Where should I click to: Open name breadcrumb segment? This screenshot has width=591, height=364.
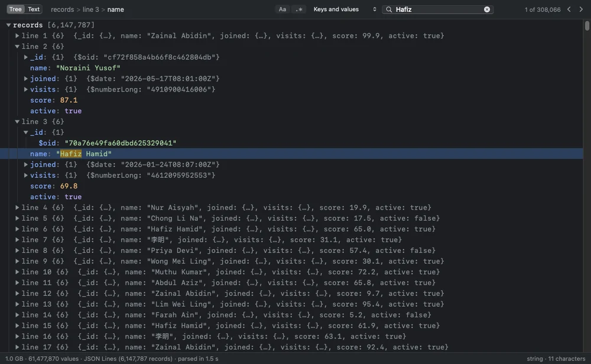click(115, 9)
